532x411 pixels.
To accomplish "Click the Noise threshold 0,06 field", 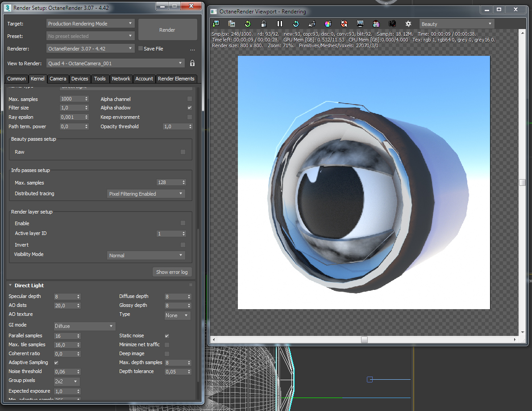I will point(65,372).
